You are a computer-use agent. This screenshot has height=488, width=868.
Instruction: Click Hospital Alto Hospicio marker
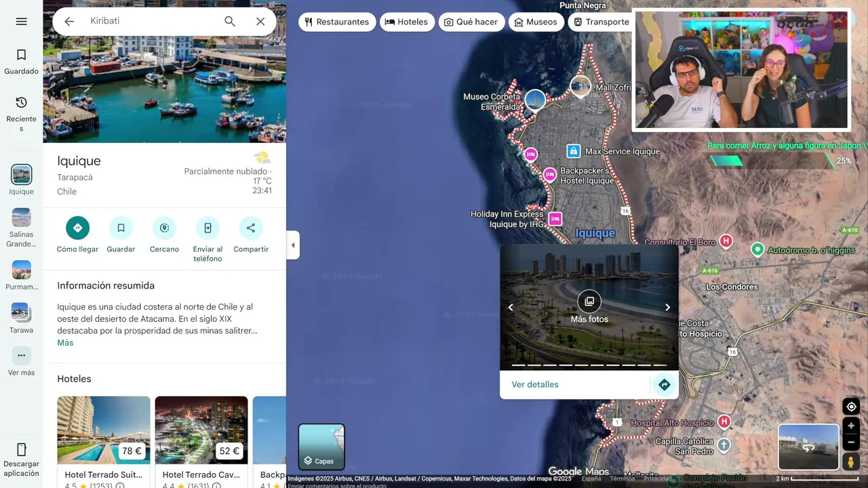coord(724,422)
